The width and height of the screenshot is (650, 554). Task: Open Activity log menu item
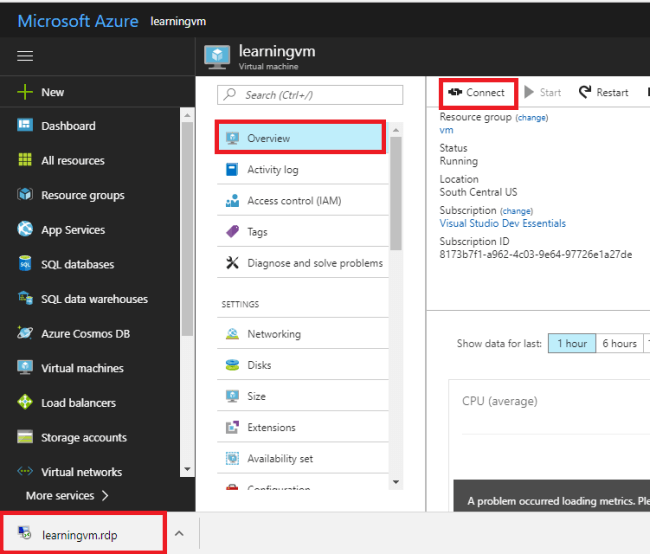click(x=303, y=169)
